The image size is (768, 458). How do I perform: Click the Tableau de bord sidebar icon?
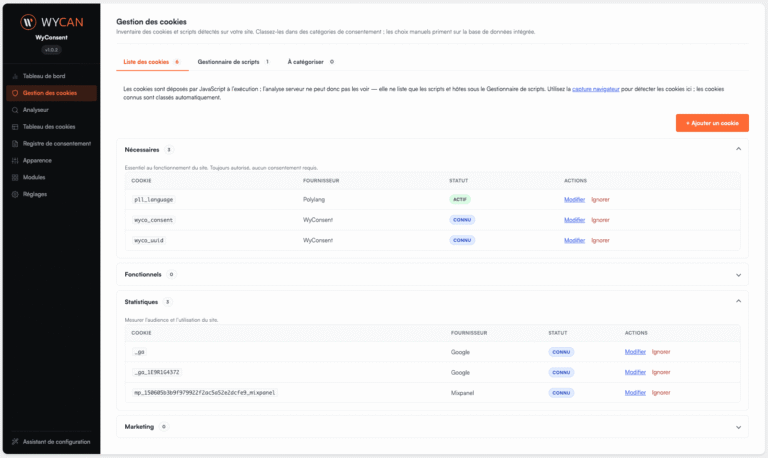tap(15, 76)
